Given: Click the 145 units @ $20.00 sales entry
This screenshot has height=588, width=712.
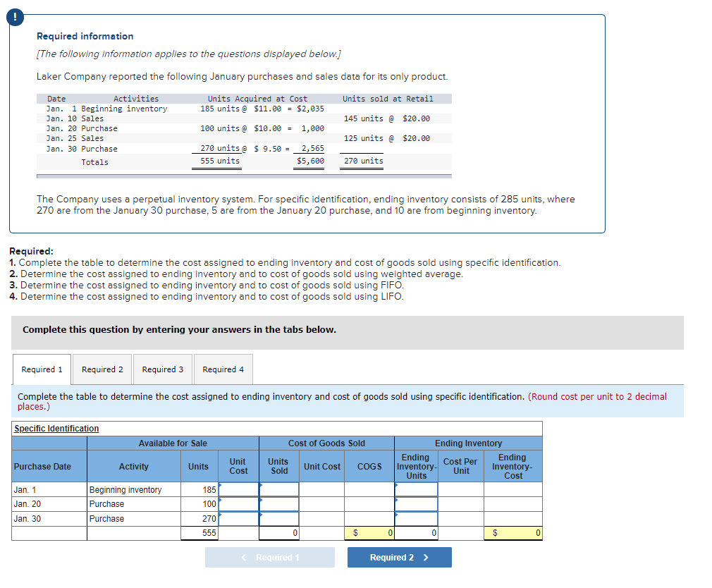Looking at the screenshot, I should (x=387, y=118).
